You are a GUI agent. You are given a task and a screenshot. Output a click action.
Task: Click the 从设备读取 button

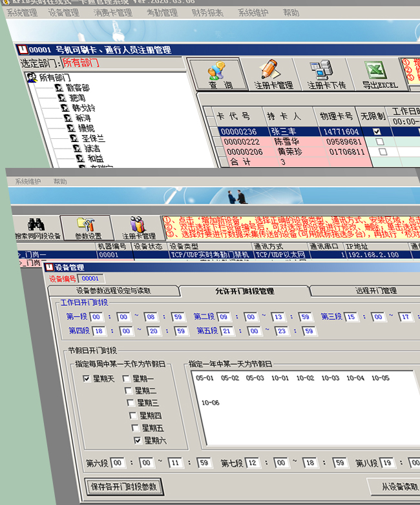tap(394, 486)
